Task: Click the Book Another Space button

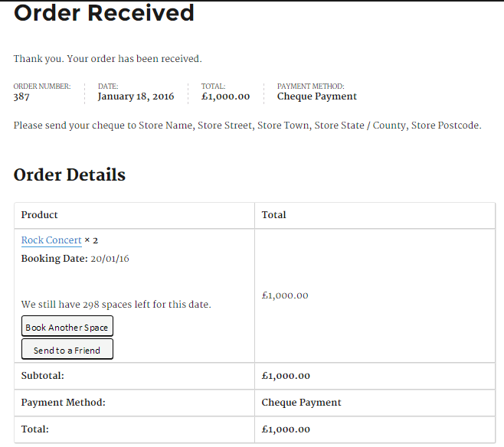Action: [67, 326]
